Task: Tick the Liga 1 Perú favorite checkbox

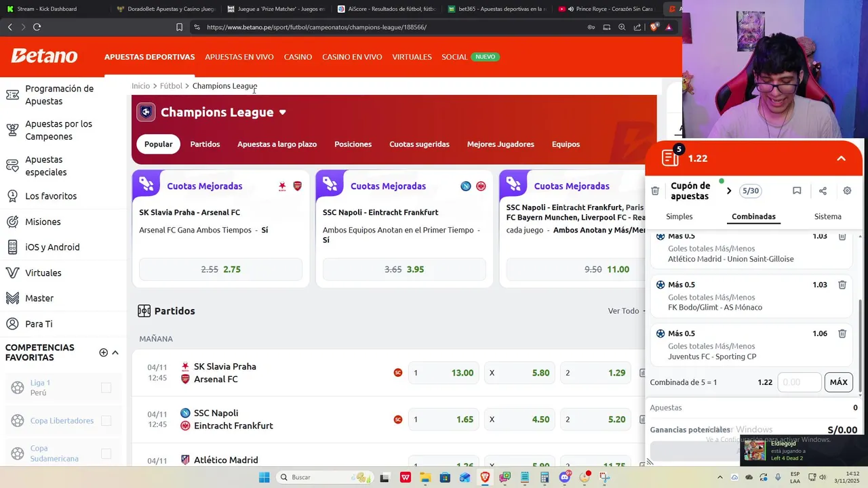Action: 106,388
